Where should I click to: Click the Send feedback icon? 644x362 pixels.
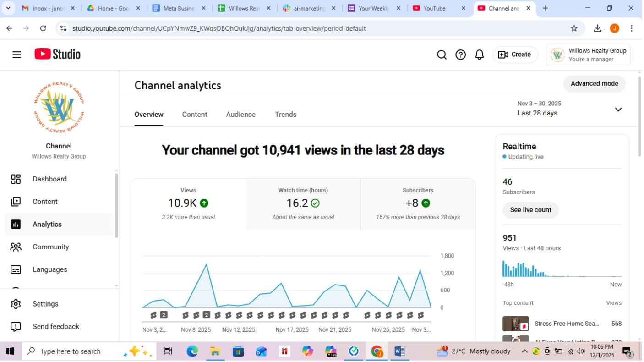point(16,326)
